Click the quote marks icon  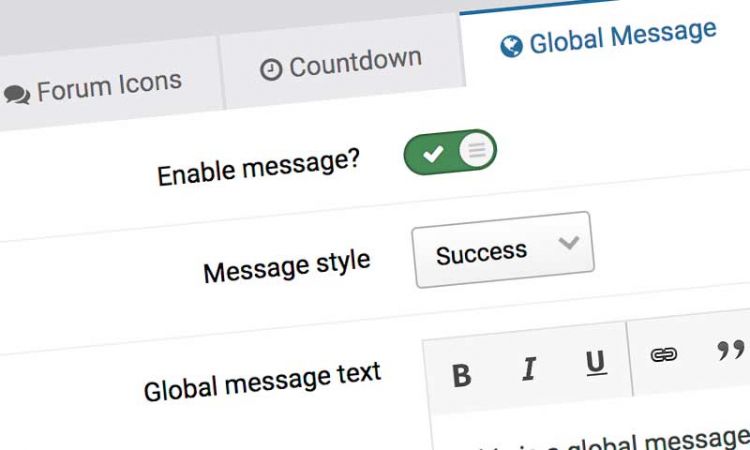click(x=731, y=350)
